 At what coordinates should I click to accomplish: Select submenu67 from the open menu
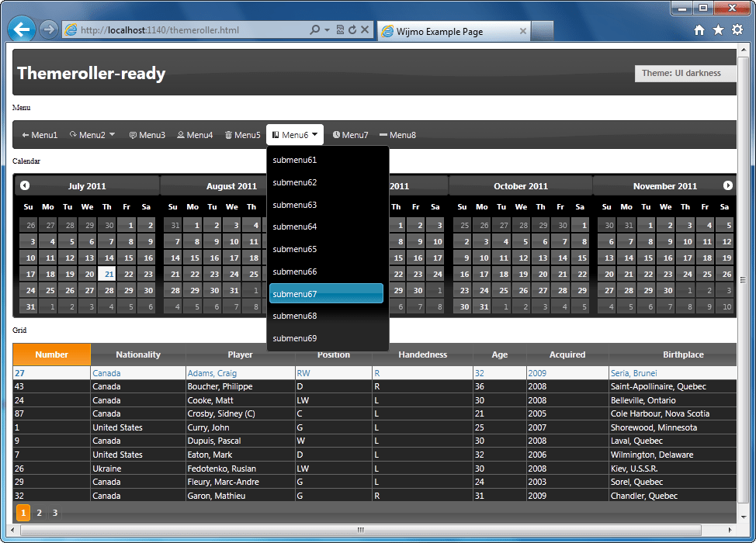tap(326, 294)
